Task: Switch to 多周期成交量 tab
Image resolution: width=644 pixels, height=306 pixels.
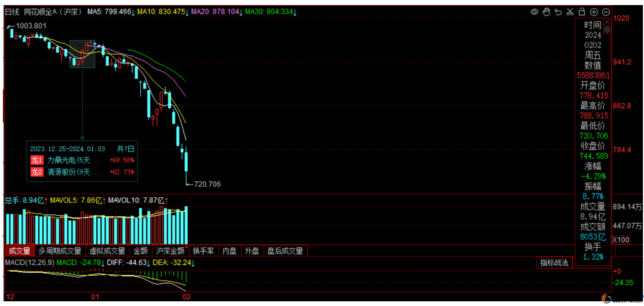Action: [x=60, y=251]
